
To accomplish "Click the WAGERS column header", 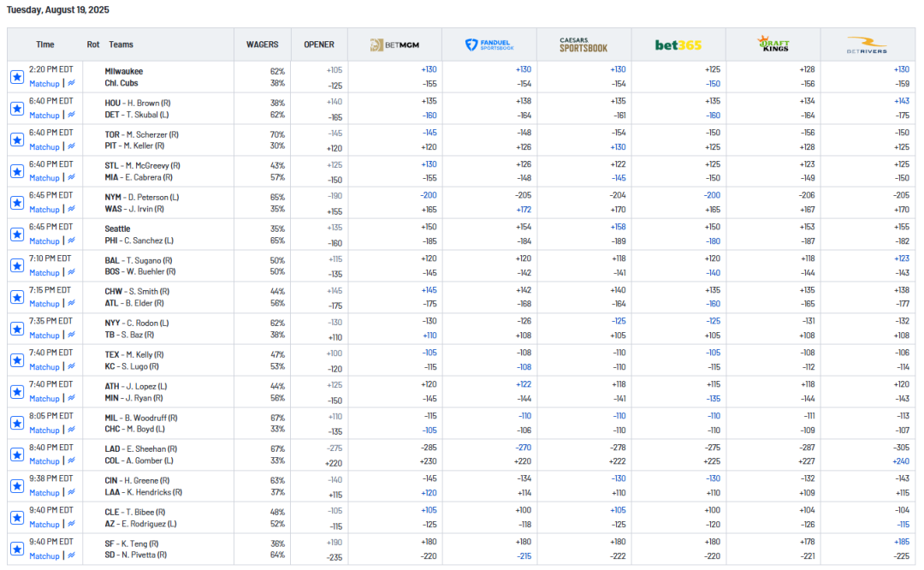I will [263, 45].
